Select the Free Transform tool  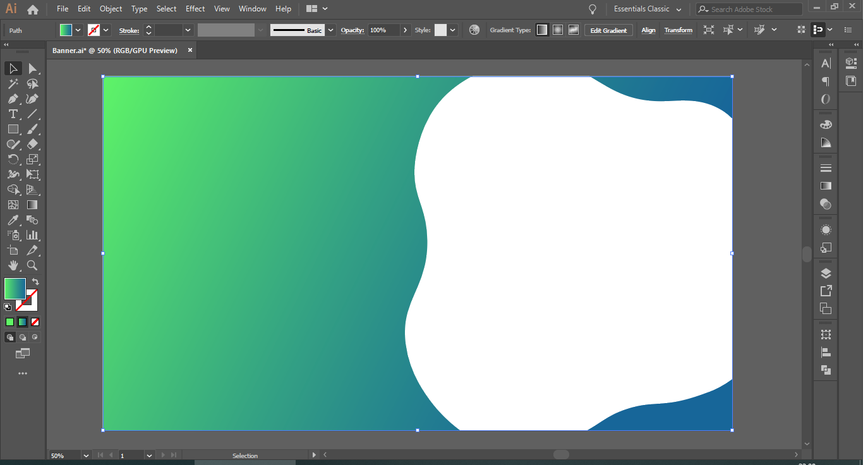[33, 174]
